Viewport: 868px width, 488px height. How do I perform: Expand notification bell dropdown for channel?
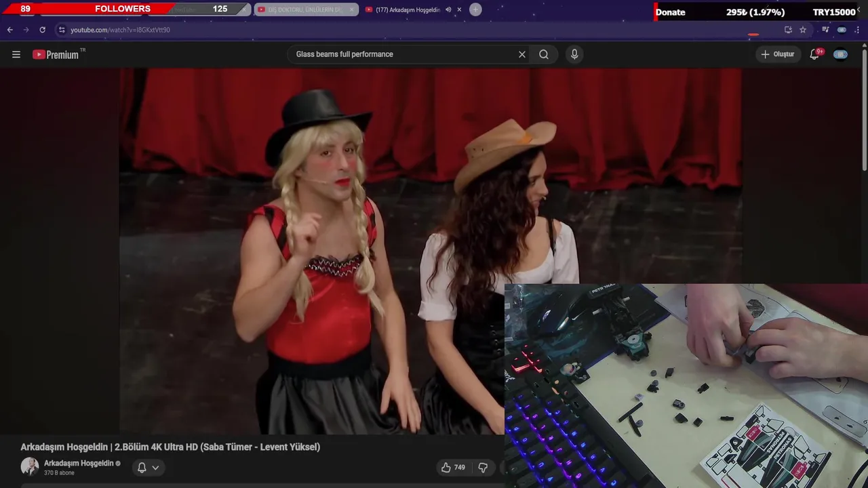(x=148, y=467)
